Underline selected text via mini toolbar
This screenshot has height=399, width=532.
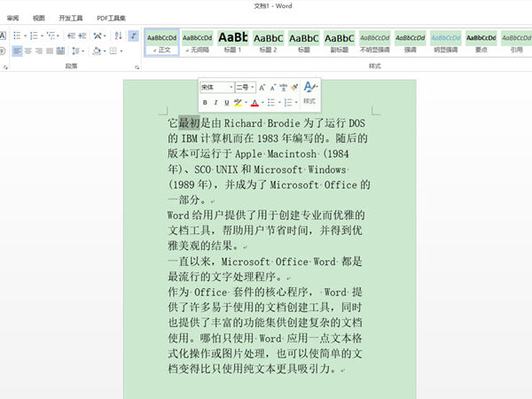(226, 103)
